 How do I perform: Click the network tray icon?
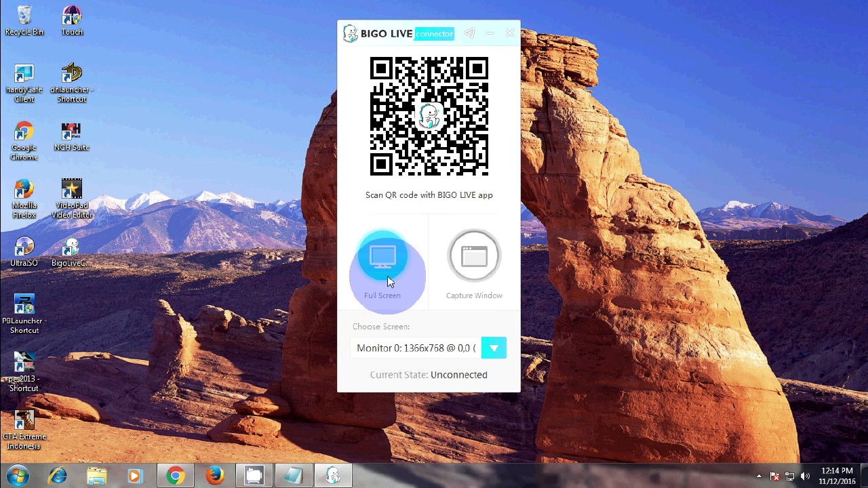coord(790,476)
